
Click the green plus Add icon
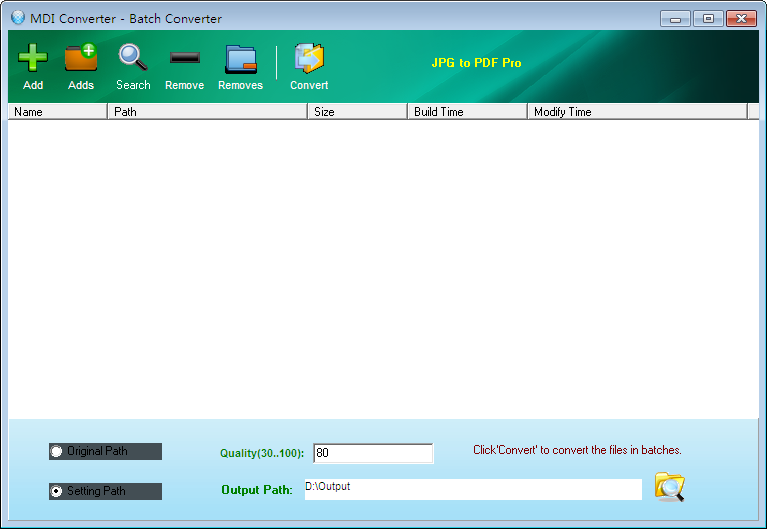coord(33,58)
